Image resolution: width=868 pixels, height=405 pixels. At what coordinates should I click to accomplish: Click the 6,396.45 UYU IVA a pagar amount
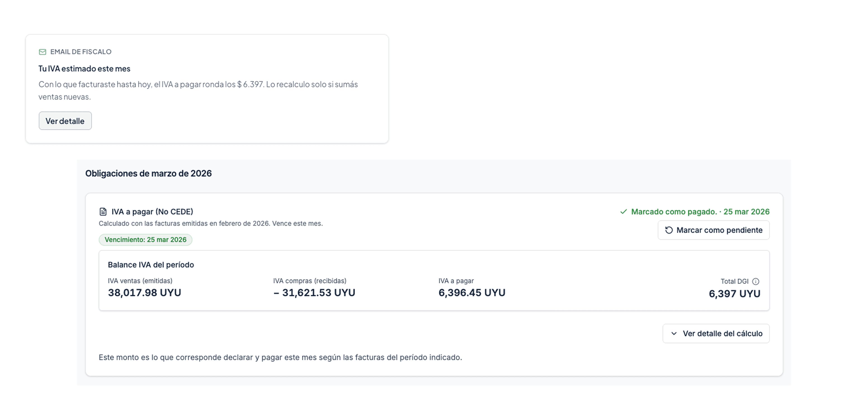tap(472, 293)
